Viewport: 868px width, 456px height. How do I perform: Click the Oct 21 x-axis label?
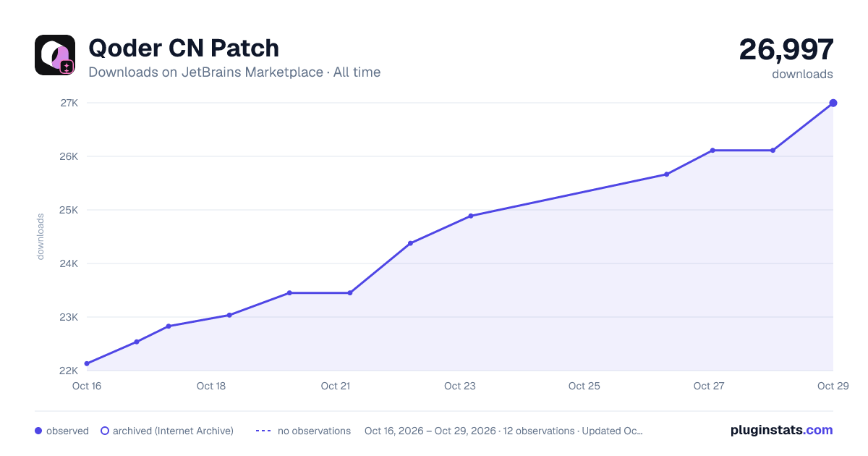click(x=336, y=386)
